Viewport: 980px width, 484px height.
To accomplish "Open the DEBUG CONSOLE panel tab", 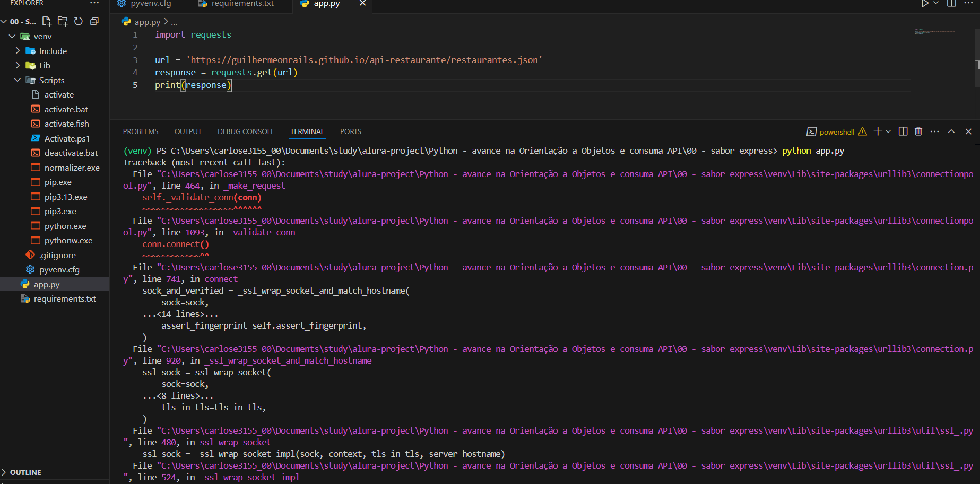I will tap(246, 131).
